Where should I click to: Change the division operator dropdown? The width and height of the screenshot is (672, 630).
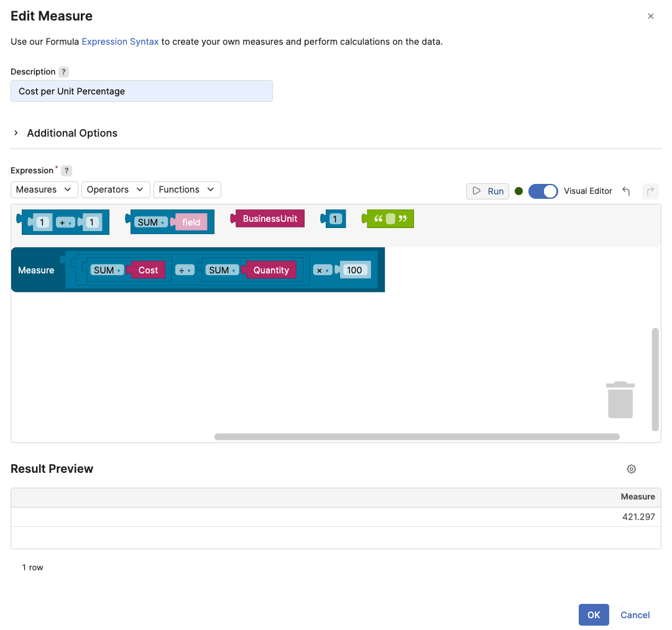(184, 270)
